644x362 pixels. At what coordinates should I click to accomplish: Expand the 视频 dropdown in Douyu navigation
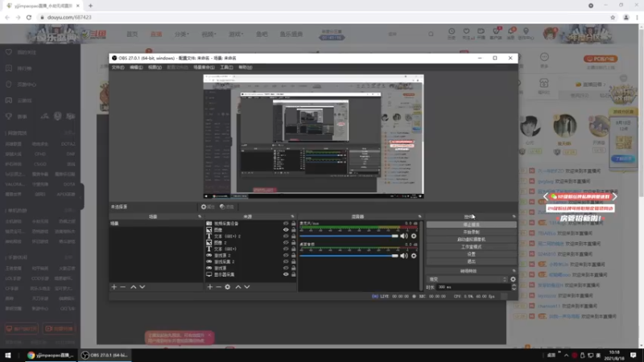click(208, 34)
